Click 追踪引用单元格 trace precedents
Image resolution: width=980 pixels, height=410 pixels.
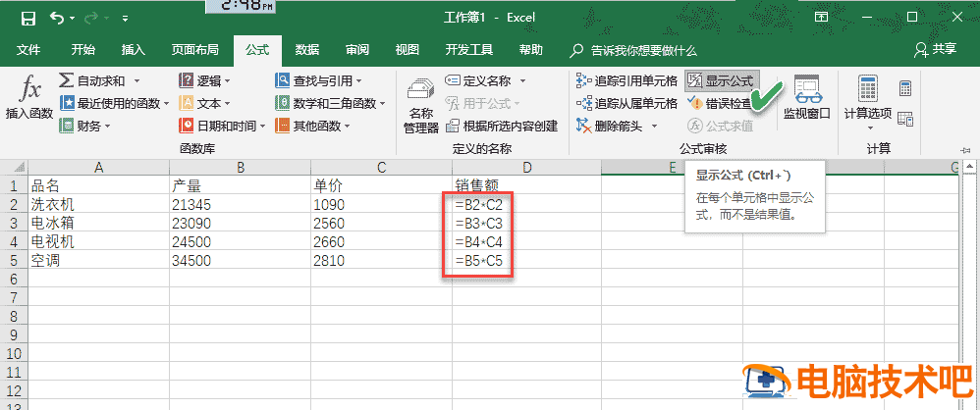pos(626,81)
